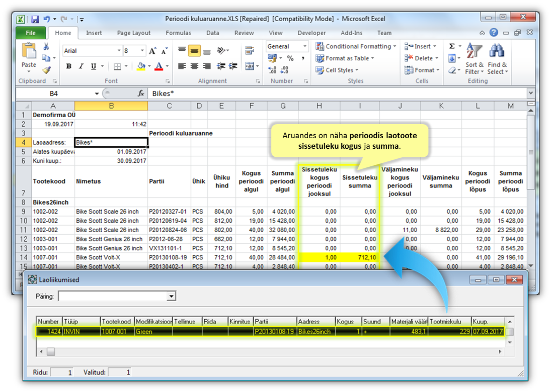Click the Name Box showing B4
Image resolution: width=551 pixels, height=392 pixels.
click(54, 93)
